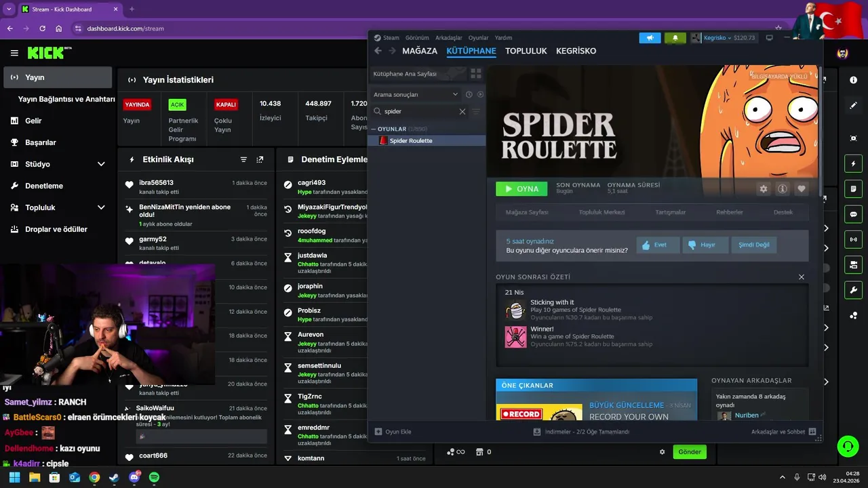
Task: Open Rehberler link
Action: click(730, 212)
